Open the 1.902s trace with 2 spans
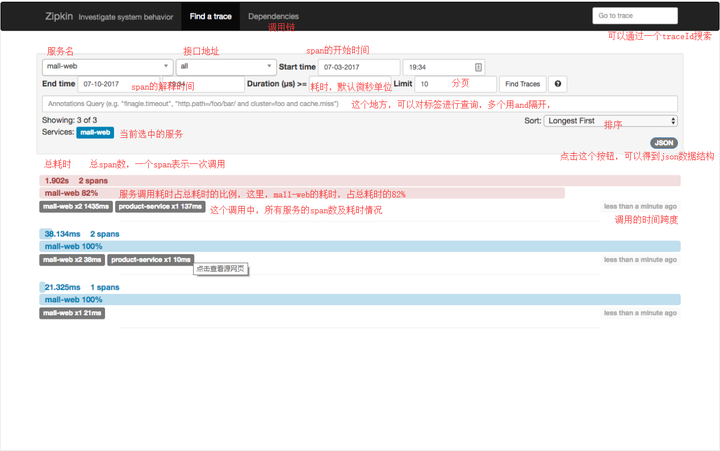 (360, 180)
